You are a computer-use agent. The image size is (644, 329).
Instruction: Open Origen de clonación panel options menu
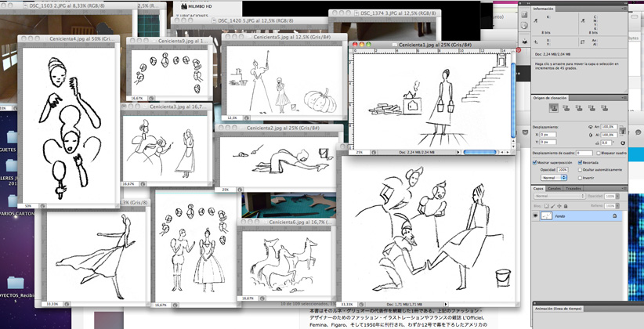click(x=624, y=98)
